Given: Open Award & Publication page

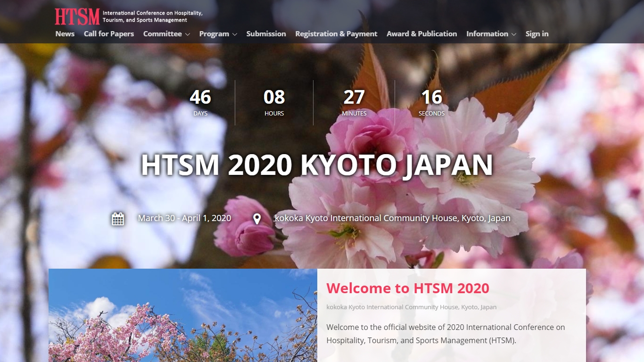Looking at the screenshot, I should [422, 34].
